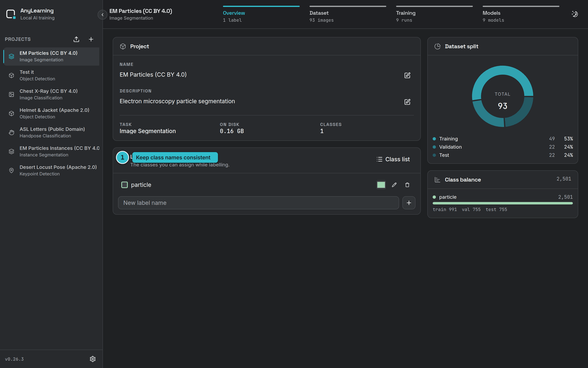Click the Project card cube icon
The image size is (588, 368).
click(123, 46)
